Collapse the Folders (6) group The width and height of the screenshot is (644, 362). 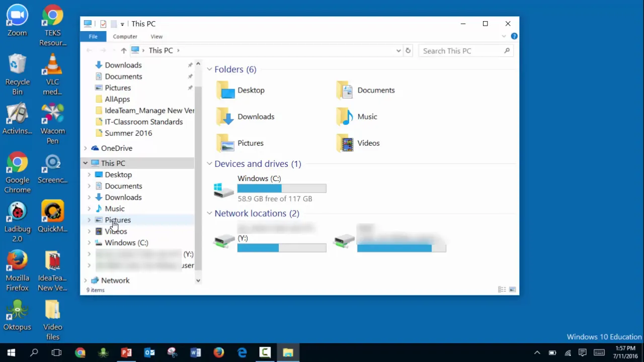[209, 69]
